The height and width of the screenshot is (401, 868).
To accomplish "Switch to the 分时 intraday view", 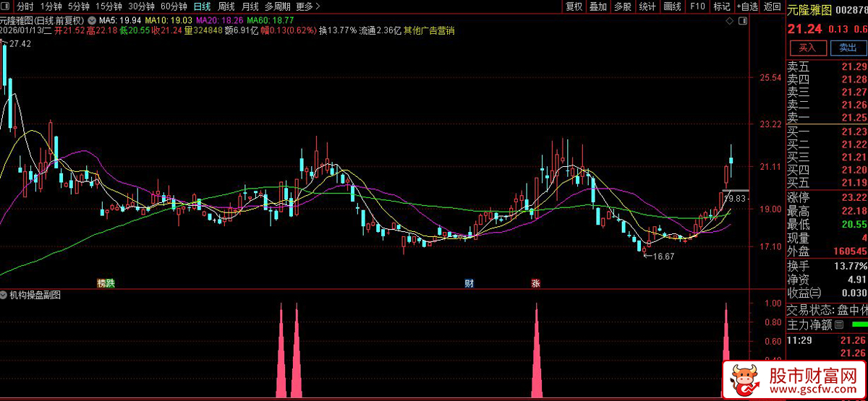I will [x=25, y=6].
